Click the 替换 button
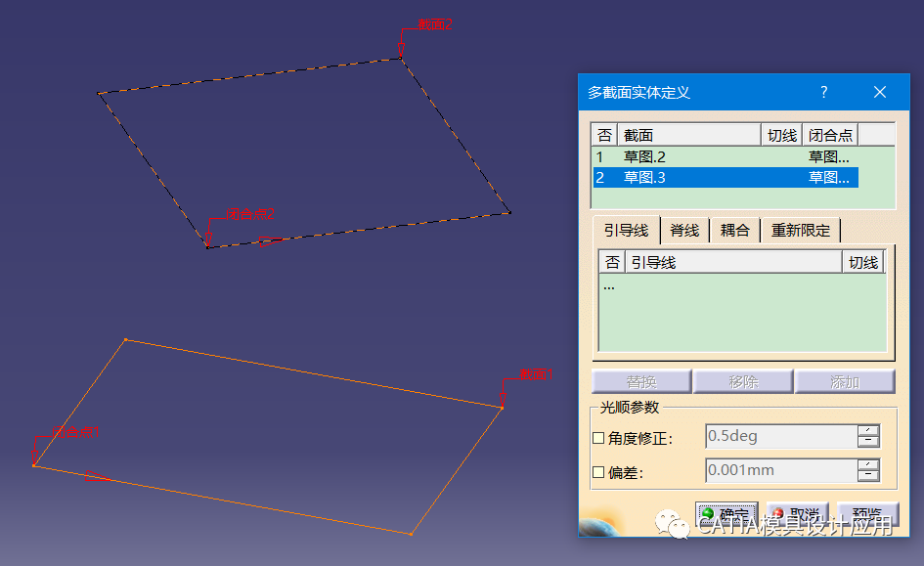The image size is (924, 566). (x=641, y=381)
